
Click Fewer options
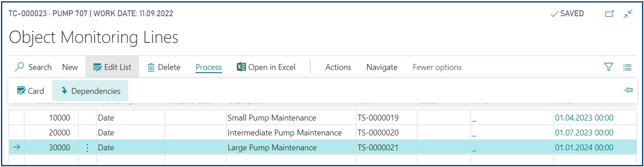[x=437, y=67]
